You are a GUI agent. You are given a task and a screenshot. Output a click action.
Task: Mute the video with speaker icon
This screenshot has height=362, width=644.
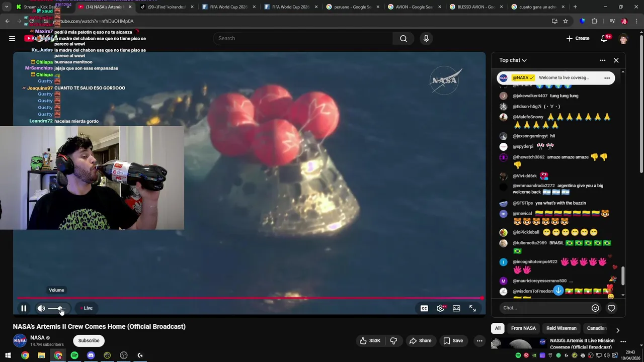(x=41, y=308)
